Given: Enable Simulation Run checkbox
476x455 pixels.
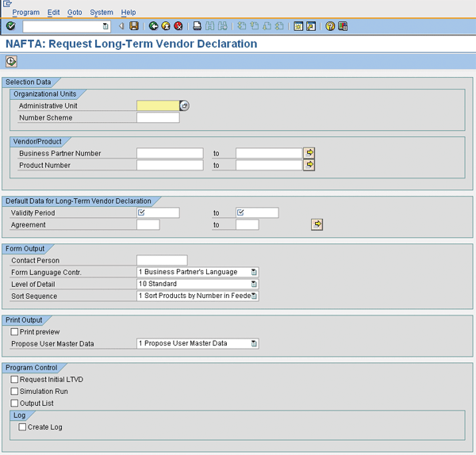Looking at the screenshot, I should coord(14,392).
